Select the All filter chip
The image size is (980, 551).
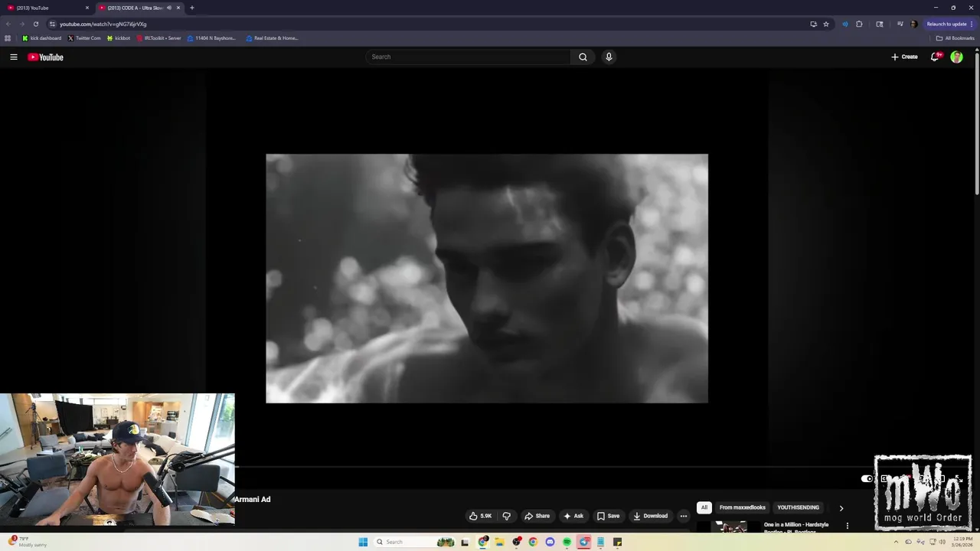click(704, 507)
